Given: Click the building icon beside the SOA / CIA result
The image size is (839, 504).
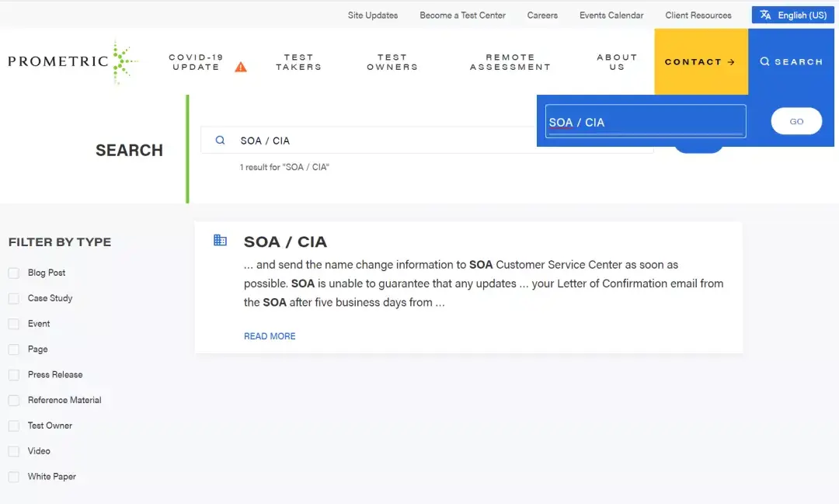Looking at the screenshot, I should coord(220,241).
